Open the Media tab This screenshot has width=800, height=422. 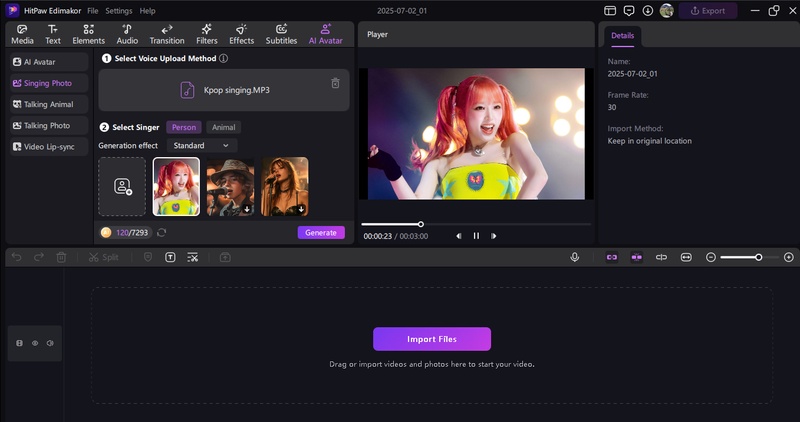coord(22,34)
